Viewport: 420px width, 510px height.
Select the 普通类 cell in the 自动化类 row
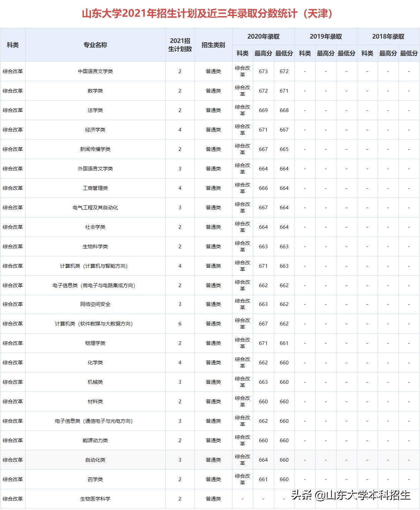(213, 460)
